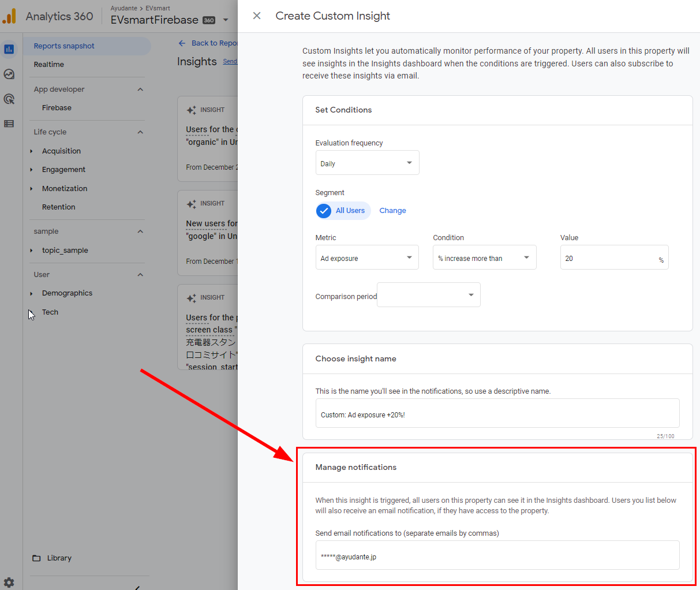Screen dimensions: 700x590
Task: Open the Comparison period dropdown
Action: click(x=428, y=295)
